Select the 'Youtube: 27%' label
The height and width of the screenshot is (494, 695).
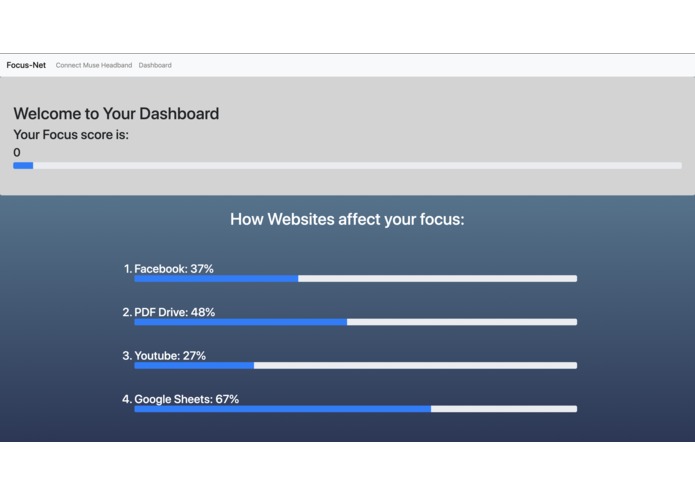(170, 355)
